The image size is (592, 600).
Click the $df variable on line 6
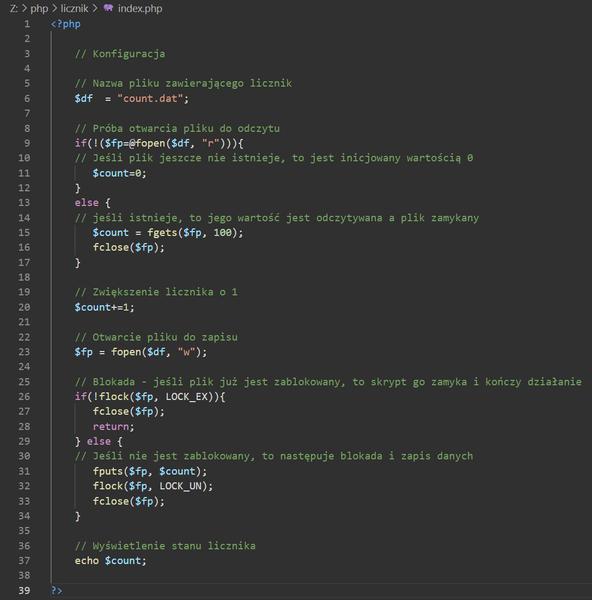(x=84, y=98)
